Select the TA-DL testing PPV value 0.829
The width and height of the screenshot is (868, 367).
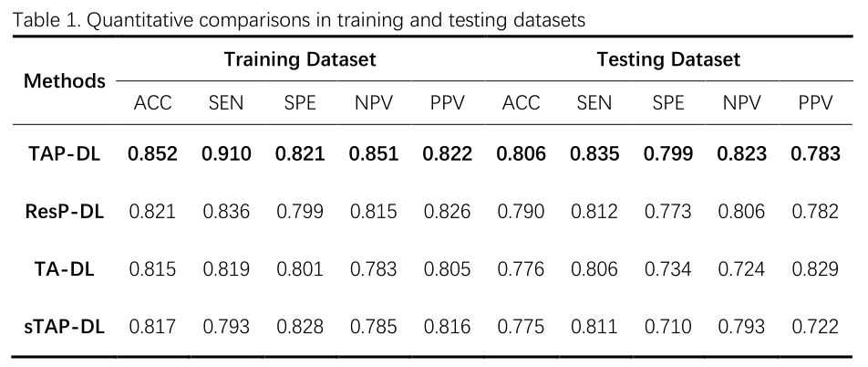[816, 268]
